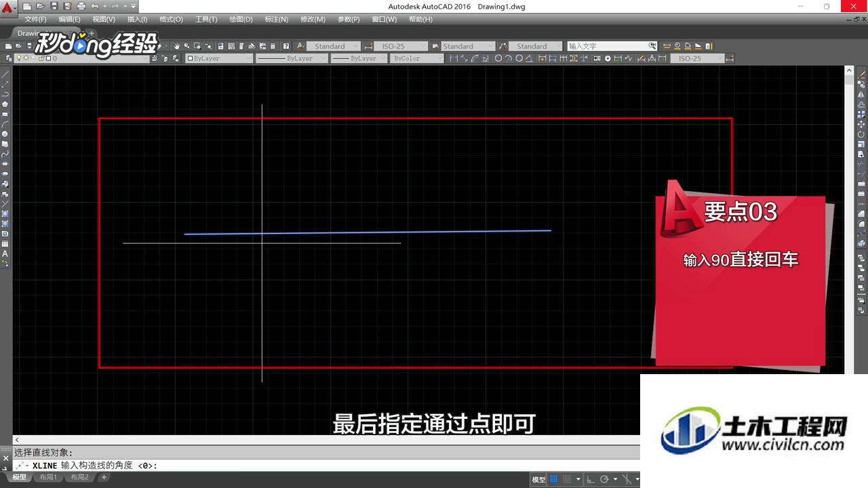Click the Help question mark toolbar icon

(x=286, y=46)
